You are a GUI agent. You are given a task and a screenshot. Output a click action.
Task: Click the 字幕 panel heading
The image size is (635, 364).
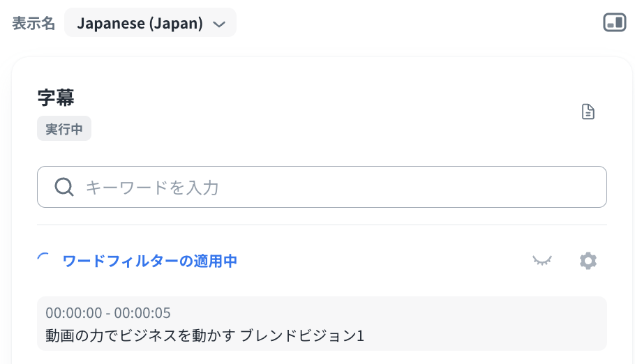[x=56, y=98]
